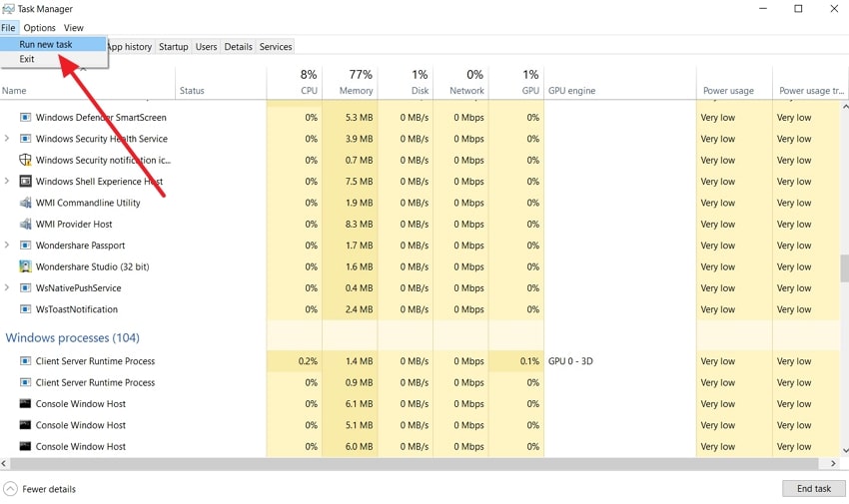Viewport: 849px width, 504px height.
Task: Open the Services tab
Action: [276, 47]
